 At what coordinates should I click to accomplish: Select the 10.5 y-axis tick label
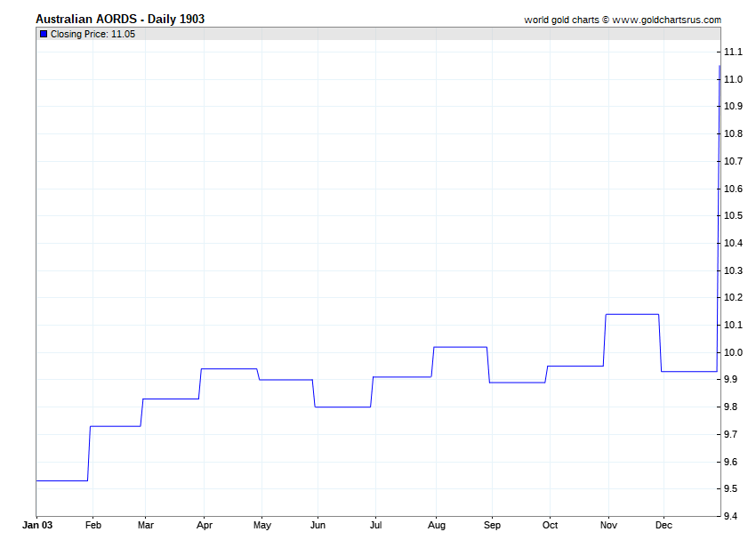click(733, 216)
